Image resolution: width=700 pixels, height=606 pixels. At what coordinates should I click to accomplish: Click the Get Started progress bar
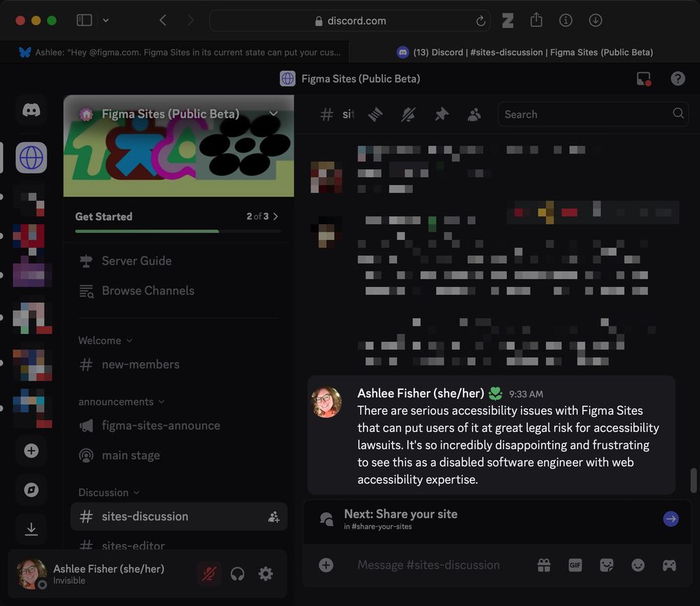pyautogui.click(x=178, y=231)
